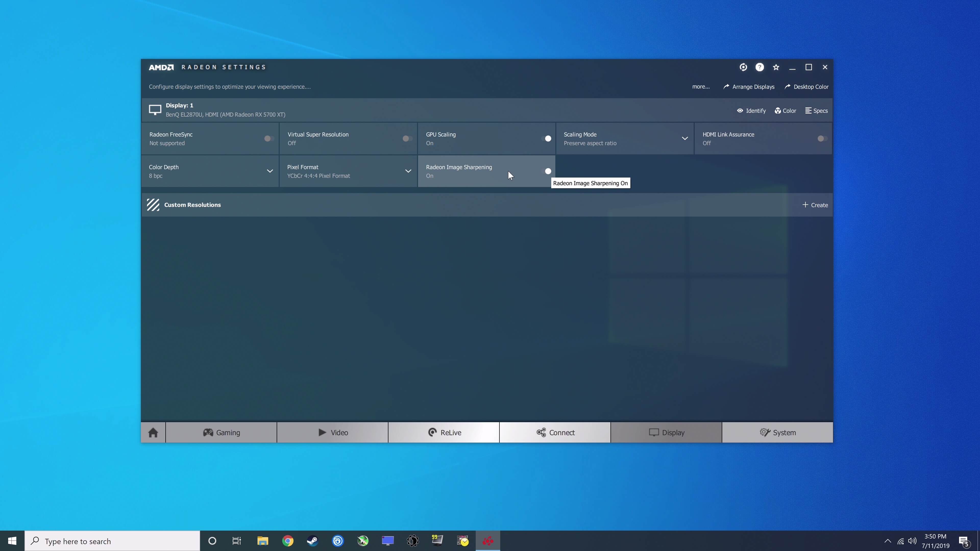Click the updates refresh icon in the titlebar
The width and height of the screenshot is (980, 551).
(x=743, y=67)
